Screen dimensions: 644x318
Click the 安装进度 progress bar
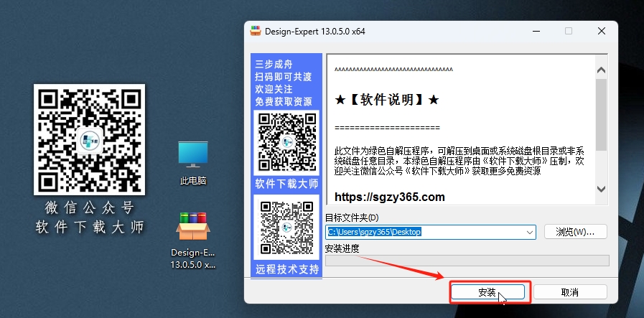click(467, 261)
